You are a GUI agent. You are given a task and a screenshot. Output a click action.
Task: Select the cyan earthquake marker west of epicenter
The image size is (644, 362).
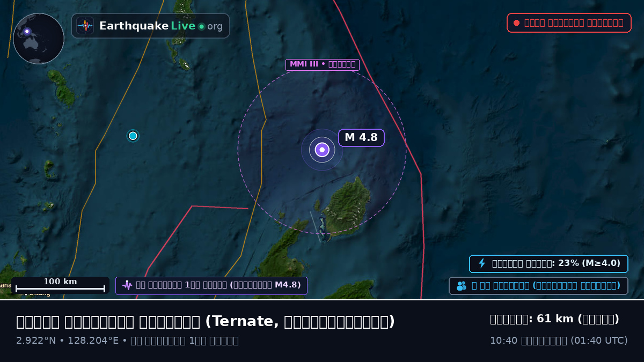coord(133,136)
